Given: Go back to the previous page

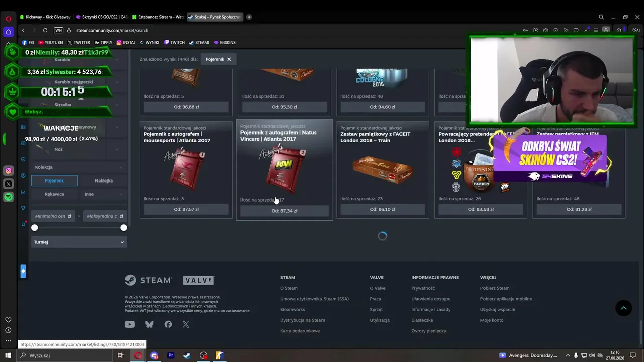Looking at the screenshot, I should tap(23, 30).
